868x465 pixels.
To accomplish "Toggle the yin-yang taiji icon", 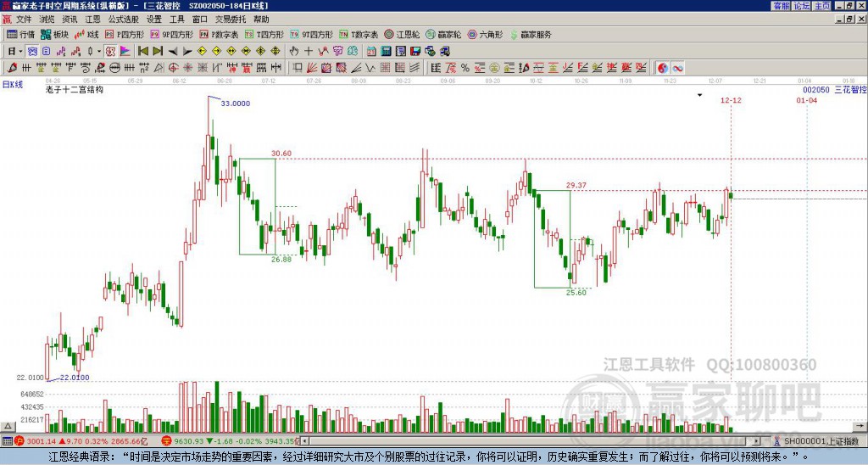I will 663,68.
